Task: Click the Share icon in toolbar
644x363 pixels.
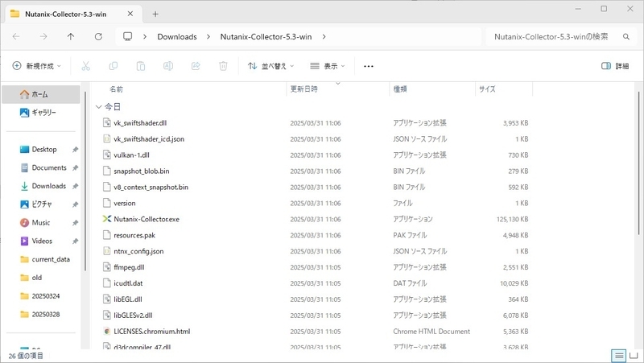Action: pos(196,66)
